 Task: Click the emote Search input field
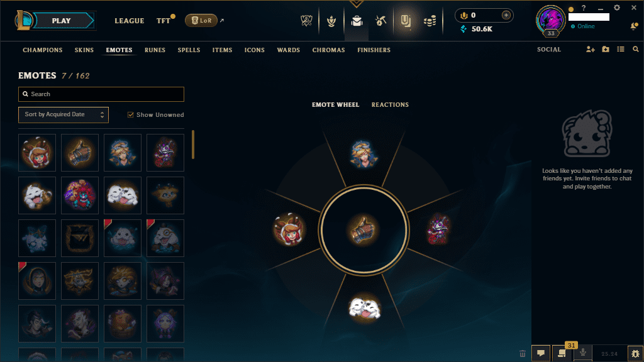[x=101, y=94]
